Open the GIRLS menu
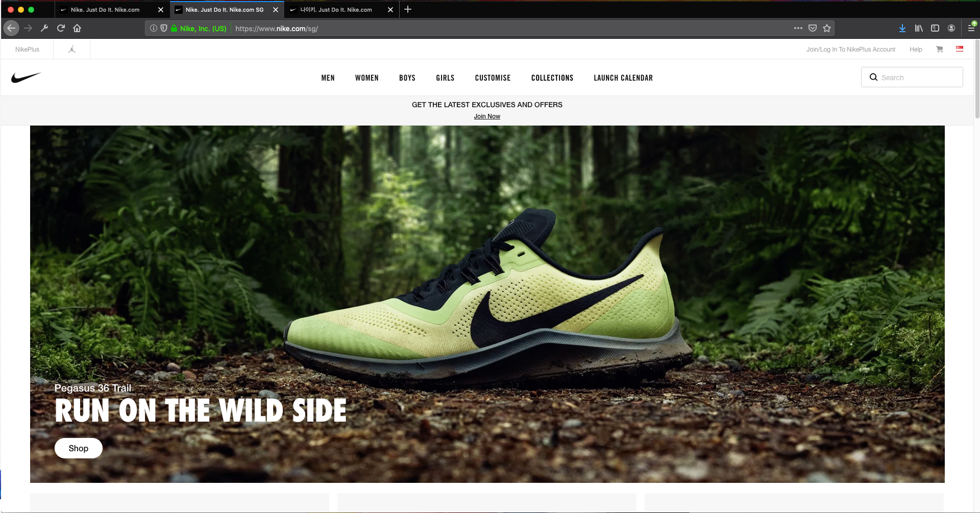The image size is (980, 513). (x=445, y=78)
